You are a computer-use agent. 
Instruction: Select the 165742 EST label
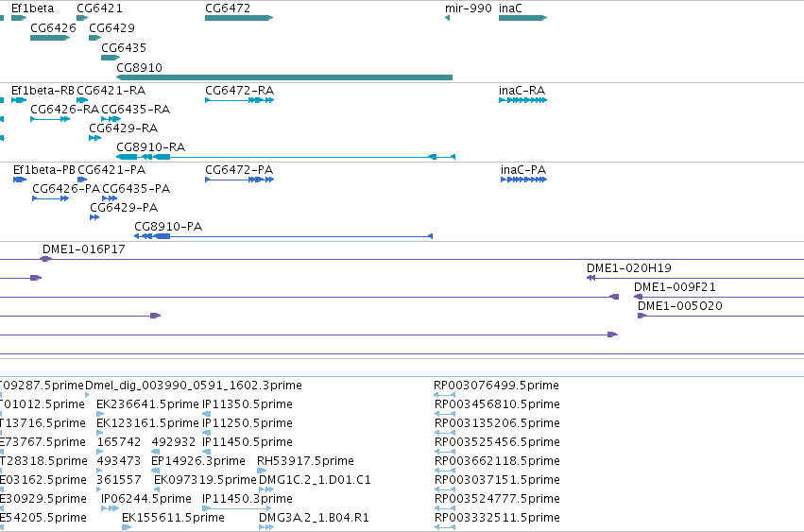pyautogui.click(x=119, y=442)
